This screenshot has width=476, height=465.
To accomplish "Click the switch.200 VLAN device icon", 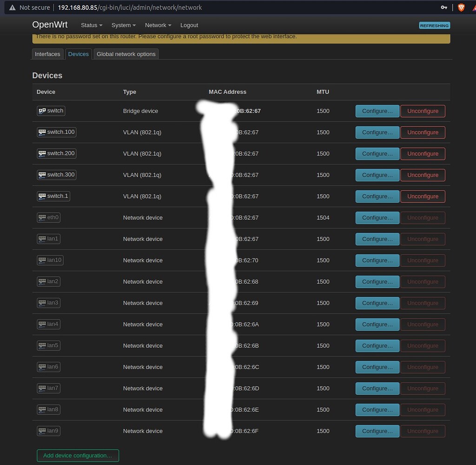I will [x=42, y=153].
